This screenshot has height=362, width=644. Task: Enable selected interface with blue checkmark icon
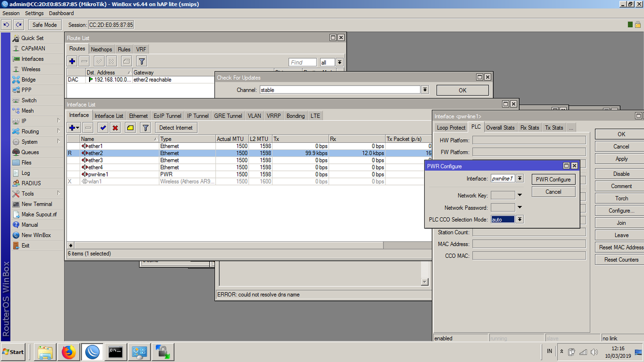point(103,128)
